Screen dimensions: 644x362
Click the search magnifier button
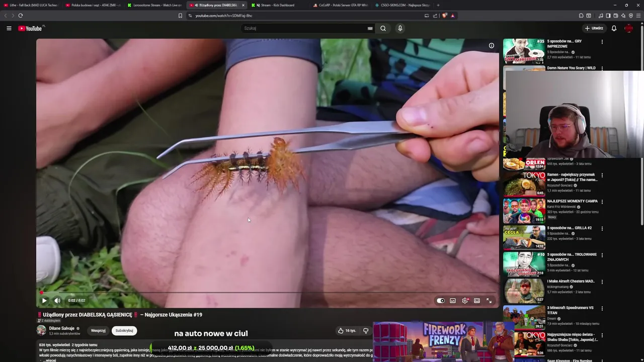click(x=383, y=28)
